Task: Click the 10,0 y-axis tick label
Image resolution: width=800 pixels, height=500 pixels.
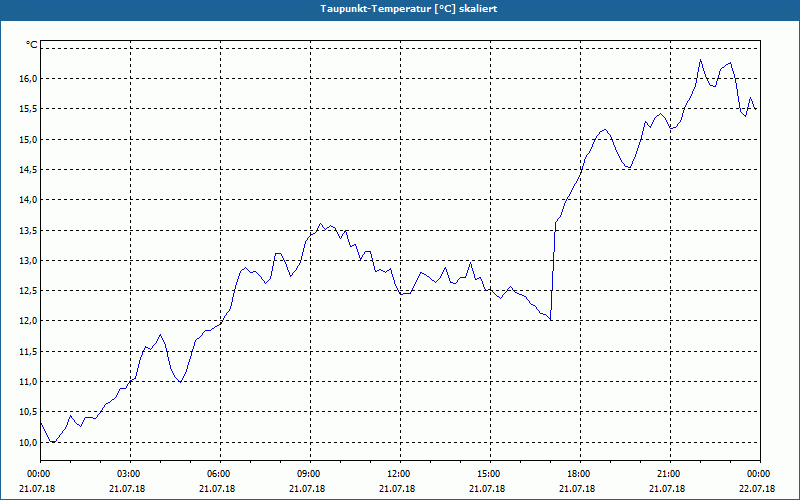Action: pos(29,442)
